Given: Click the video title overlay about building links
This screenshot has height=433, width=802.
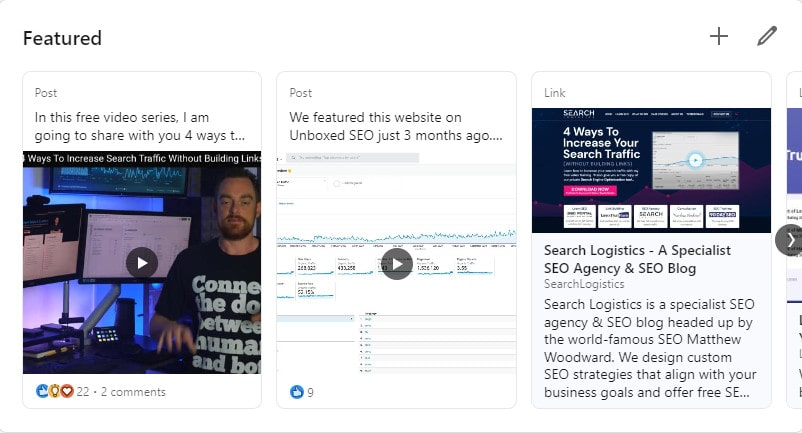Looking at the screenshot, I should pyautogui.click(x=142, y=159).
